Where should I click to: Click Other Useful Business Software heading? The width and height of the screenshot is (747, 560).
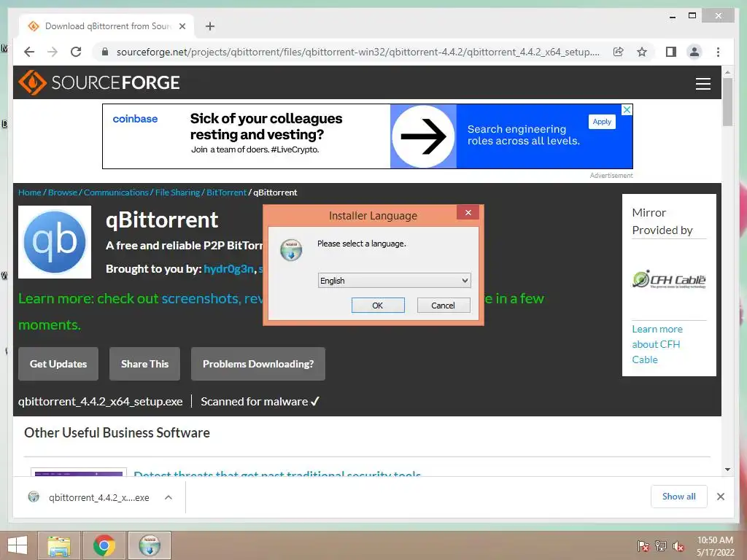click(x=117, y=432)
